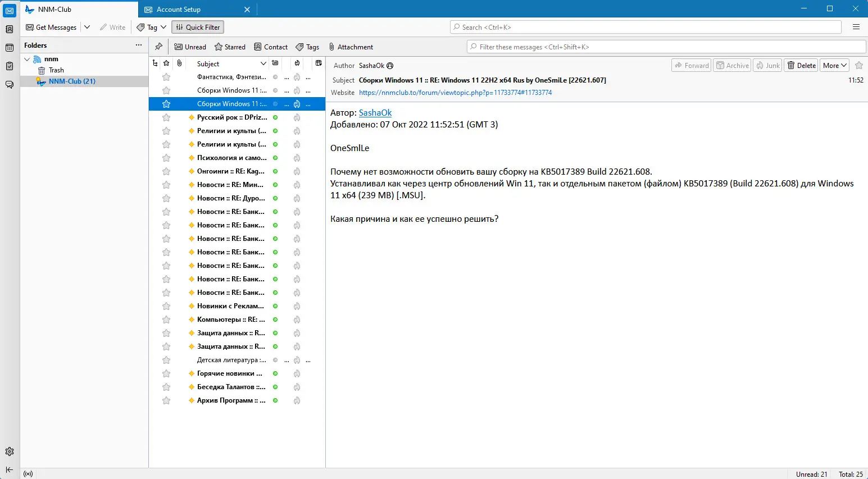The image size is (868, 479).
Task: Expand the Get Messages dropdown arrow
Action: [x=87, y=27]
